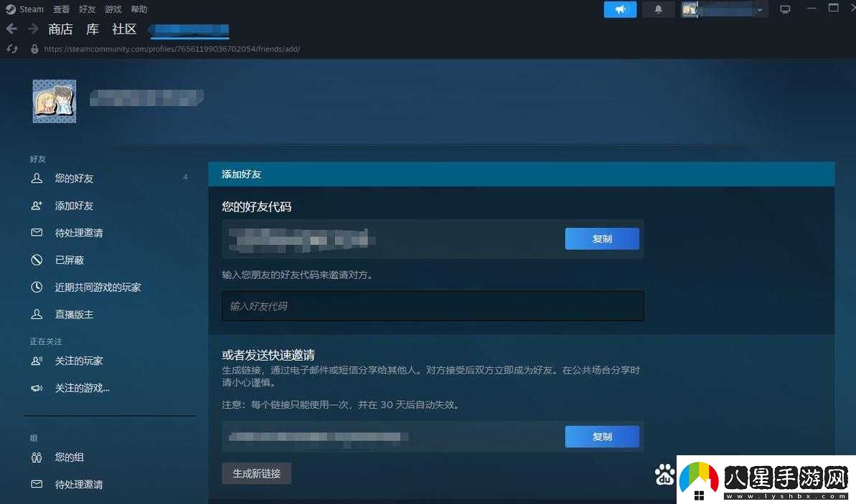Go back using the navigation arrow
The image size is (856, 504).
[x=11, y=29]
